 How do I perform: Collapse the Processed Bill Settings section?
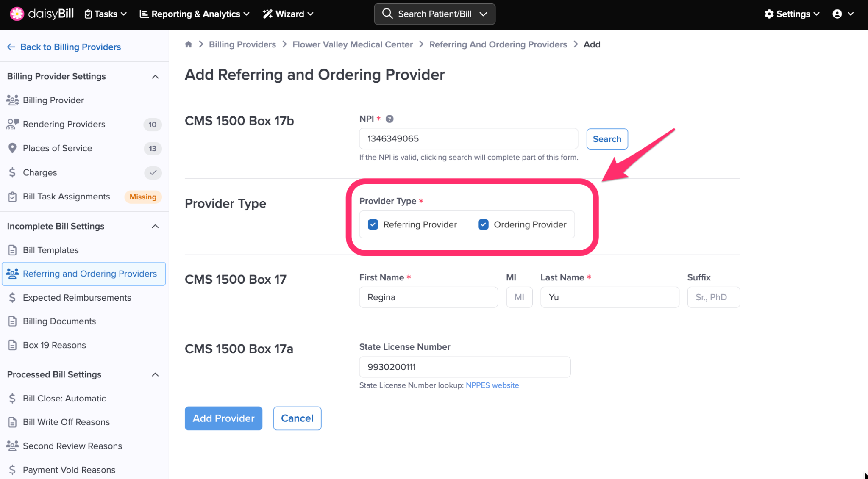point(155,374)
